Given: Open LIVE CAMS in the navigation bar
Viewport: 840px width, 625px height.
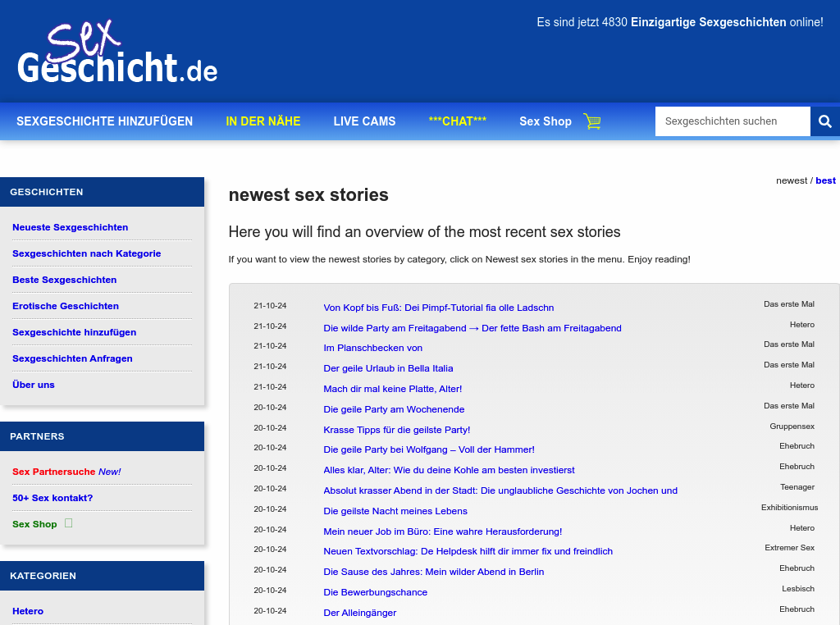Looking at the screenshot, I should pyautogui.click(x=364, y=121).
